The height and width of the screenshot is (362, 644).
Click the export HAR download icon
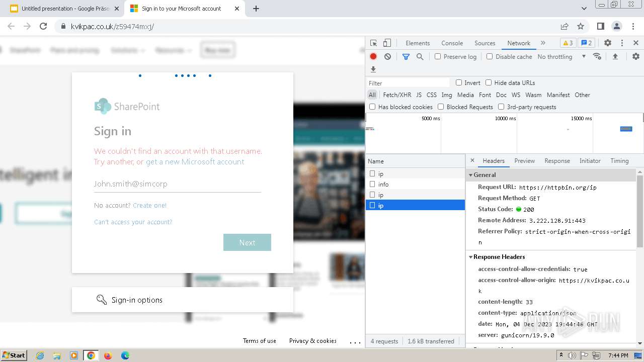(373, 69)
